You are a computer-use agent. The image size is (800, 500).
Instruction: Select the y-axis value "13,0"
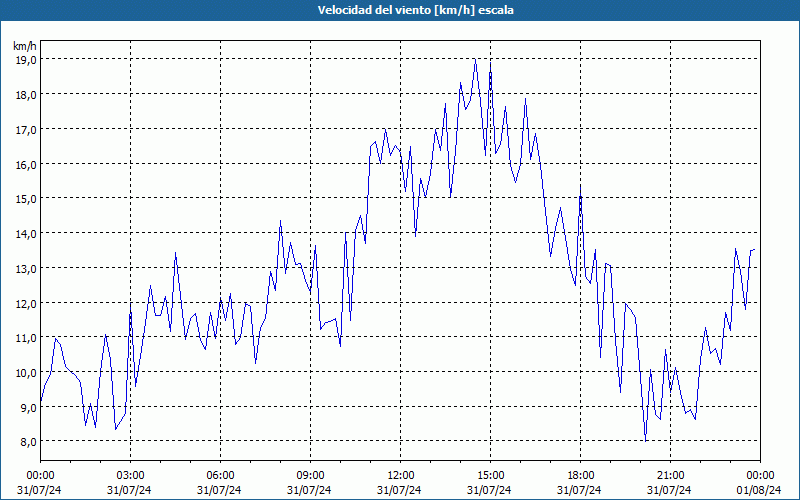click(x=26, y=268)
